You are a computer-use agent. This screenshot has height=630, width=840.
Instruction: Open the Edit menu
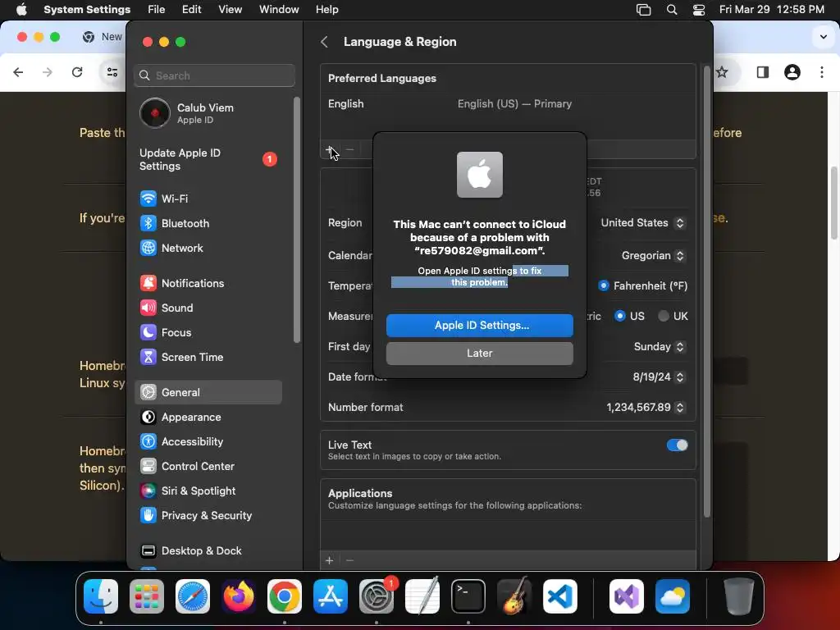192,10
